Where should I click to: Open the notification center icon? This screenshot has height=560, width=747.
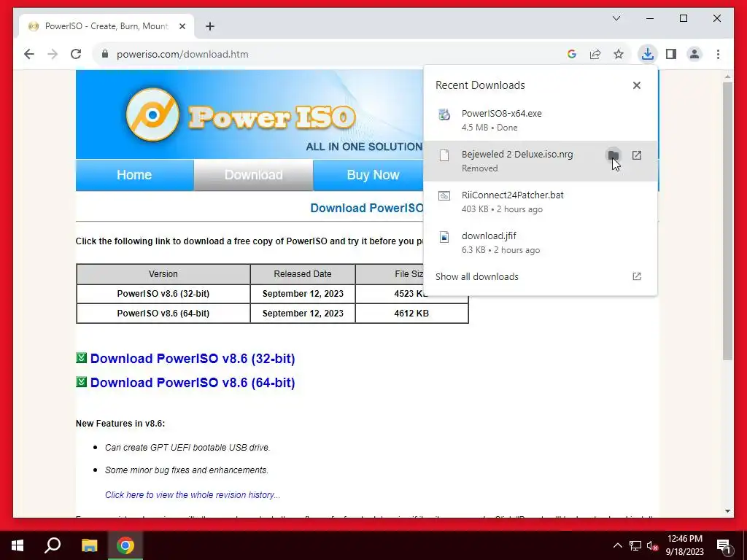point(724,546)
